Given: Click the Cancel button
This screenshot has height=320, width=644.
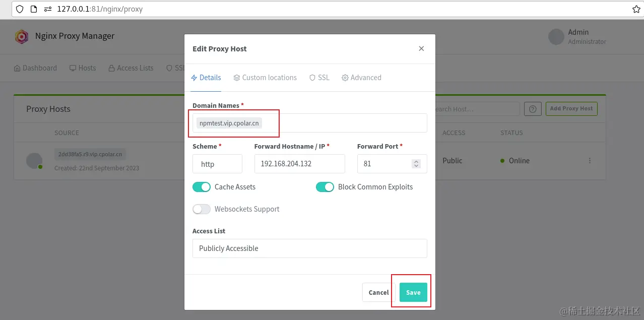Looking at the screenshot, I should [378, 292].
